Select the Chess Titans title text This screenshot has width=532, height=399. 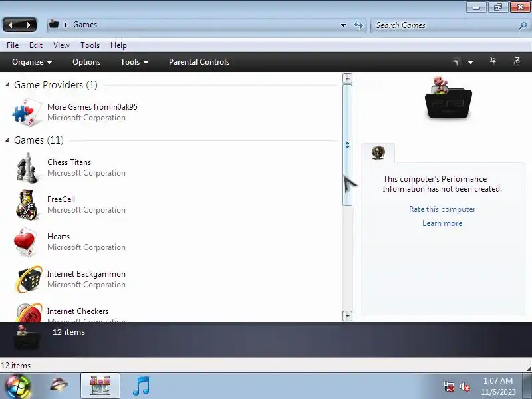pyautogui.click(x=69, y=162)
